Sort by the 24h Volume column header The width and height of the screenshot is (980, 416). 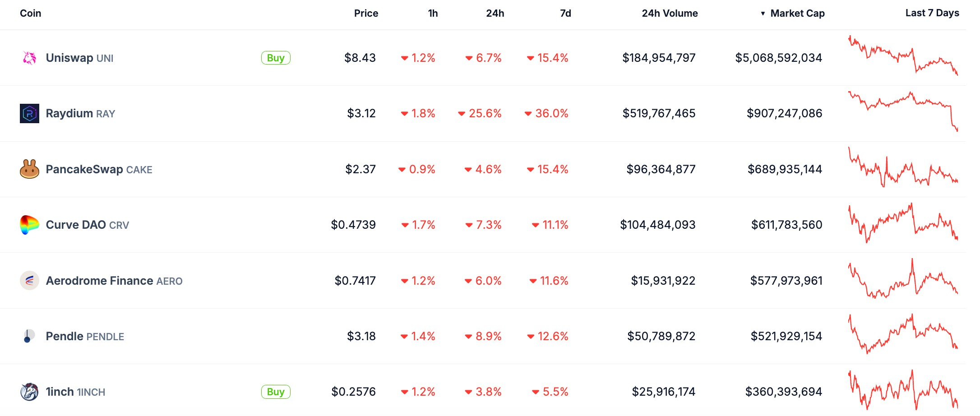[x=670, y=14]
